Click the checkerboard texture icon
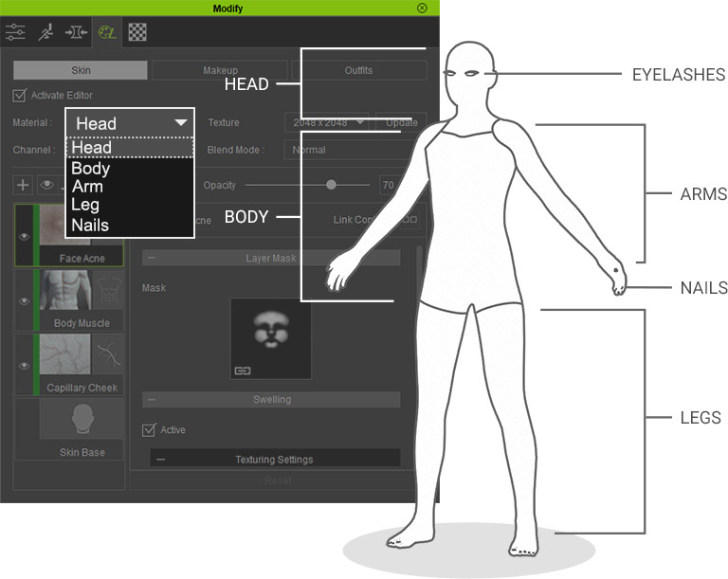Screen dimensions: 728x579 137,32
